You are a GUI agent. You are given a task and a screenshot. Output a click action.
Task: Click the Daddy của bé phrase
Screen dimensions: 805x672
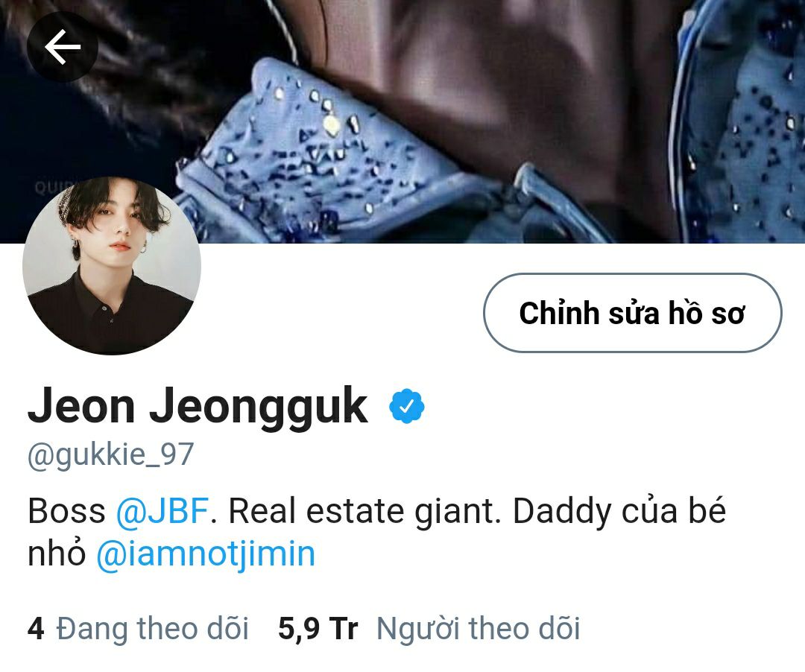pyautogui.click(x=619, y=511)
